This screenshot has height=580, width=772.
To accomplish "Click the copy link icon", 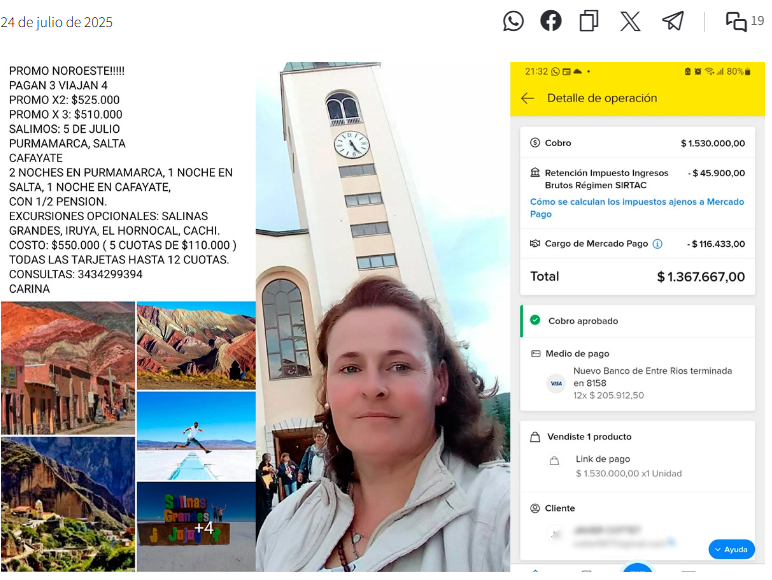I will [589, 21].
